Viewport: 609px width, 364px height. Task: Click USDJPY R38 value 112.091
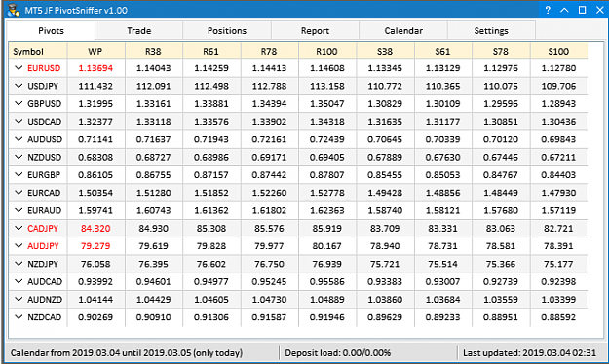tap(153, 87)
